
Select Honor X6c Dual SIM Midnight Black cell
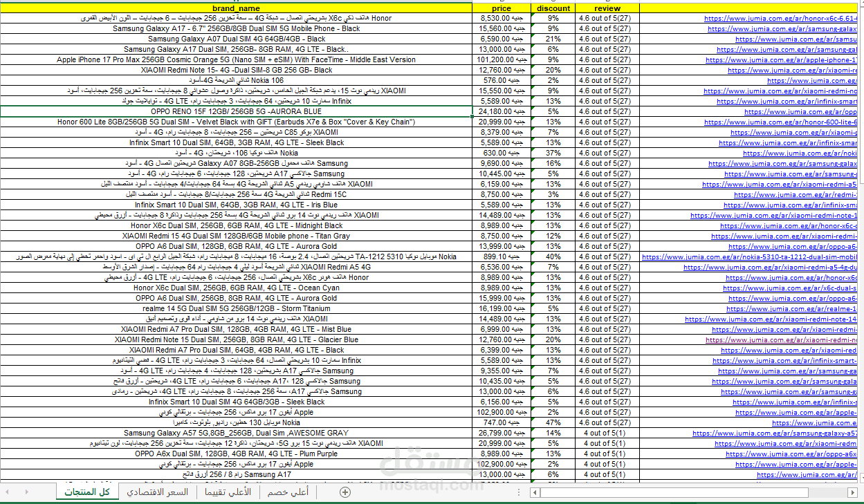tap(237, 226)
